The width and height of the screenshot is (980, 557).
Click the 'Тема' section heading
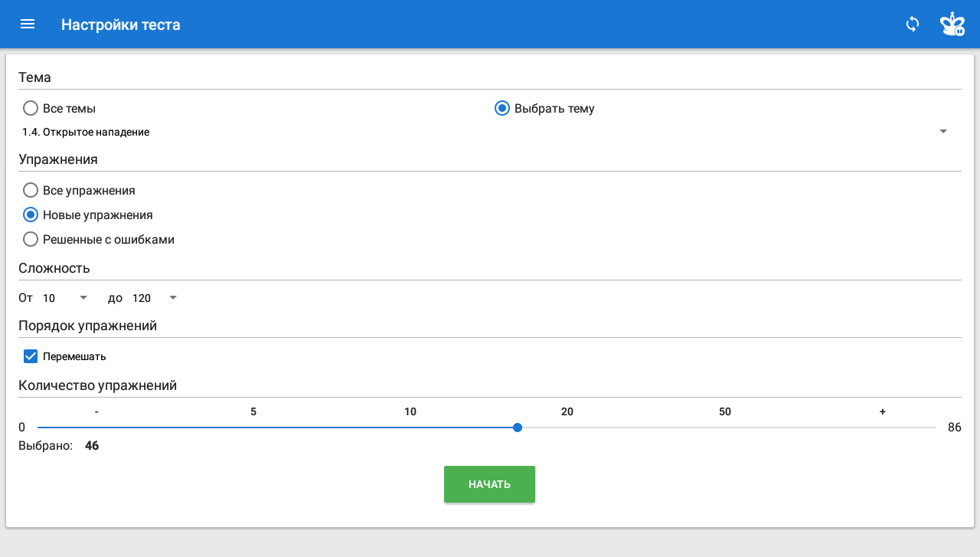(34, 77)
